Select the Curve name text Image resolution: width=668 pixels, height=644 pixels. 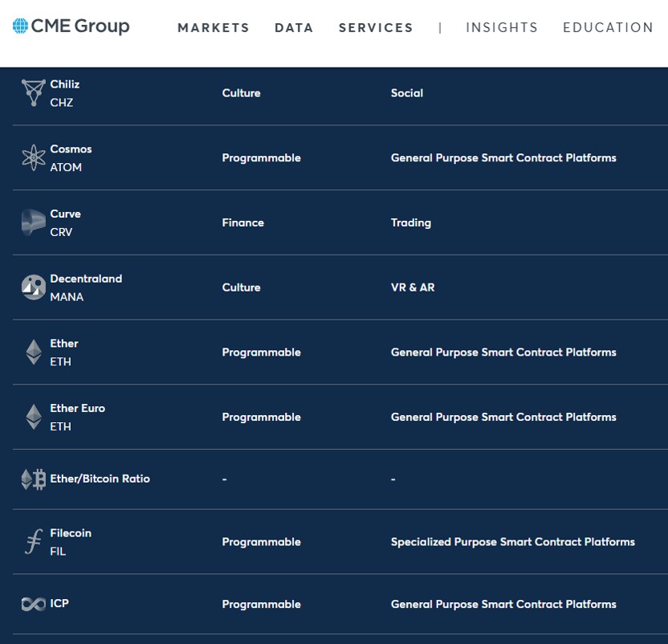coord(65,214)
